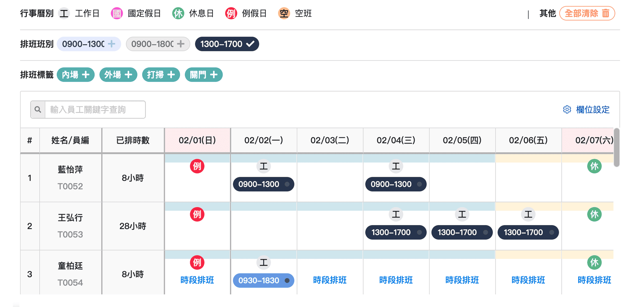Screen dimensions: 644x307
Task: Select the orange 空班 empty shift icon
Action: [x=284, y=13]
